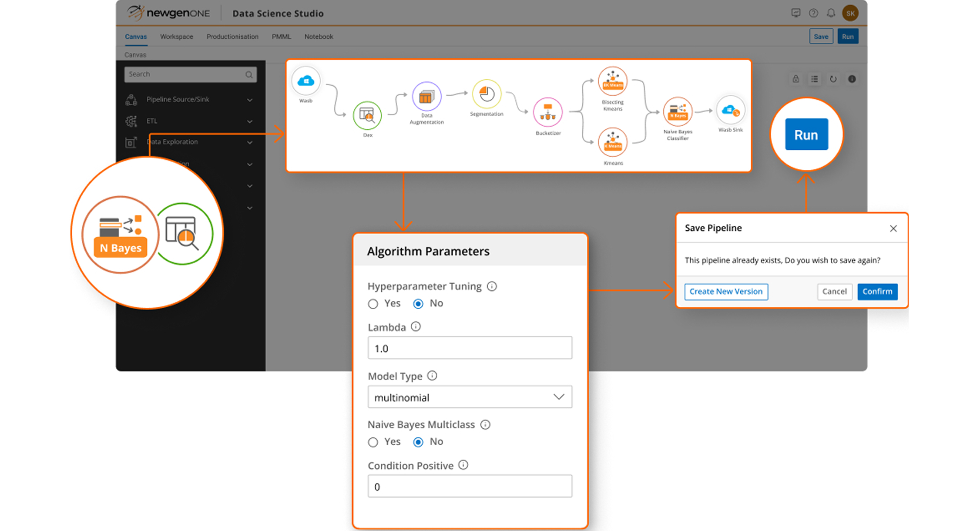This screenshot has width=980, height=531.
Task: Click the Data Augmentation pipeline node
Action: tap(426, 97)
